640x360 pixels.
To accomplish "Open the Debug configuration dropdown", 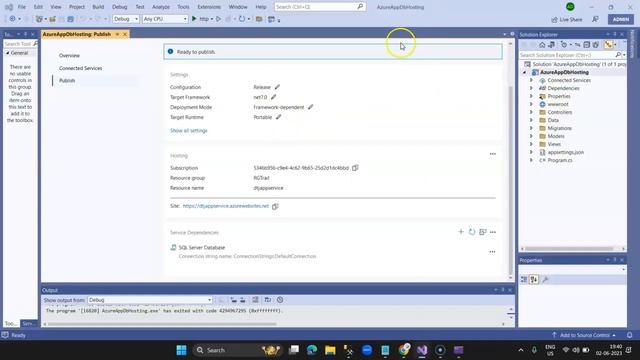I will click(x=126, y=19).
